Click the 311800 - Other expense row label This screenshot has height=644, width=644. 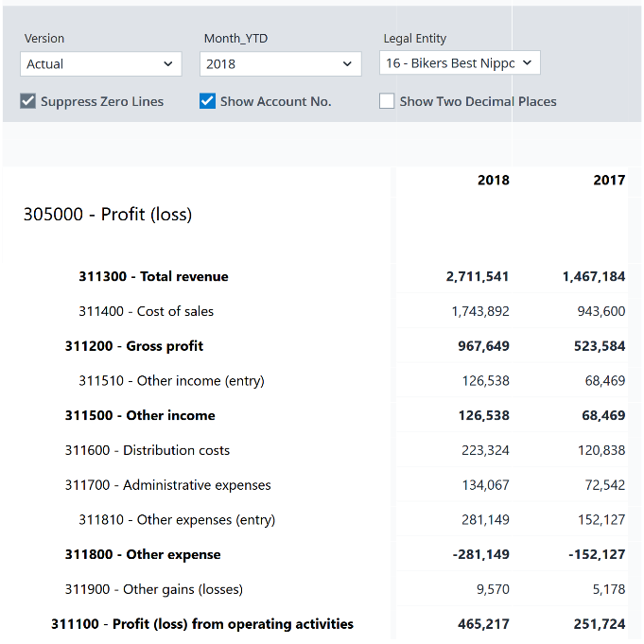[143, 554]
